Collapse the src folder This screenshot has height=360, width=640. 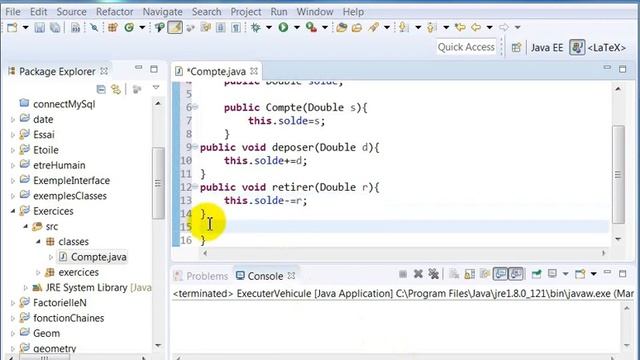click(x=25, y=226)
